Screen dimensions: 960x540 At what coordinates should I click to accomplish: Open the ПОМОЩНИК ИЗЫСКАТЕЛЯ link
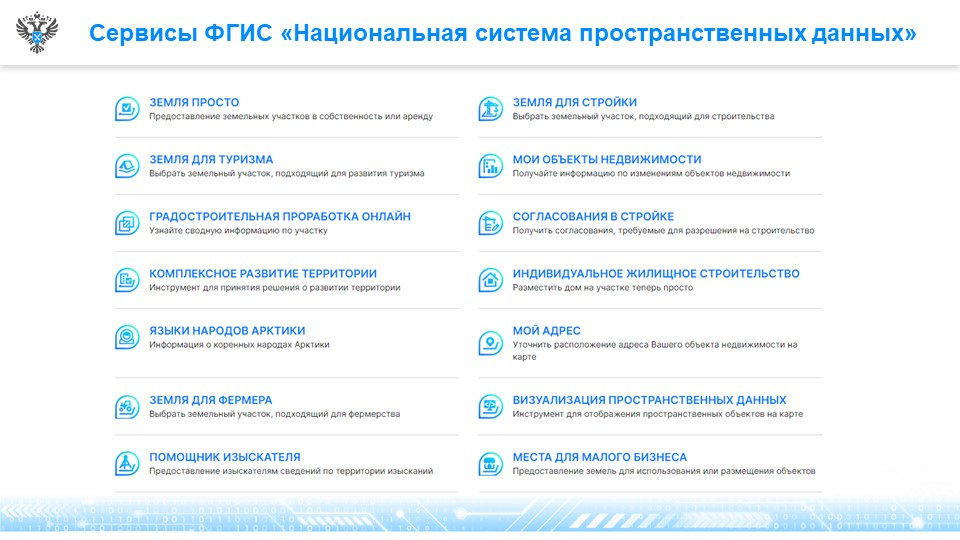[x=225, y=457]
